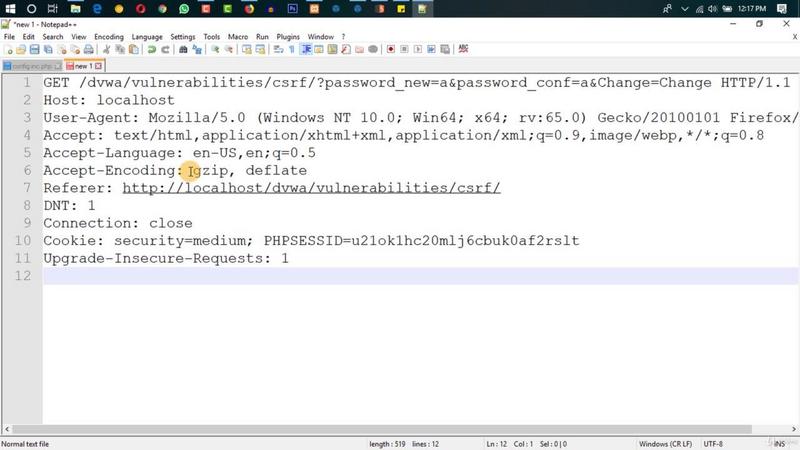
Task: Show the Document Map panel
Action: [333, 49]
